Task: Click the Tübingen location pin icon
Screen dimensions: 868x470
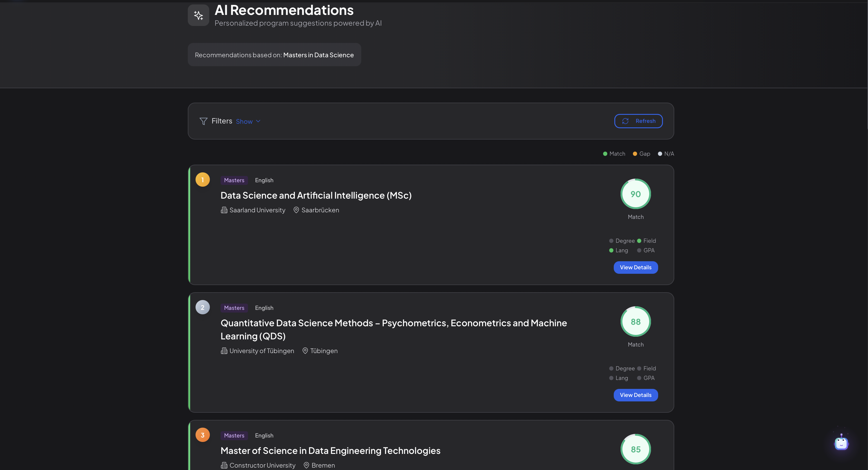Action: tap(305, 351)
